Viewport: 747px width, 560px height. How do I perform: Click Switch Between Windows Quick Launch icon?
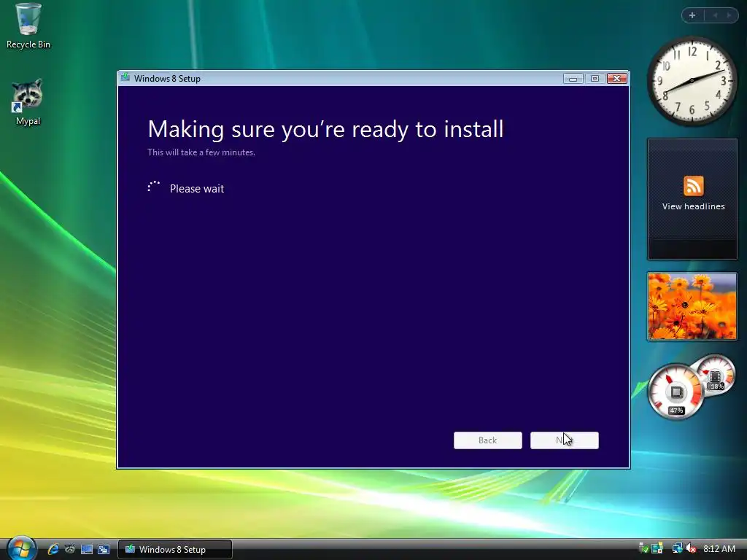click(x=104, y=549)
